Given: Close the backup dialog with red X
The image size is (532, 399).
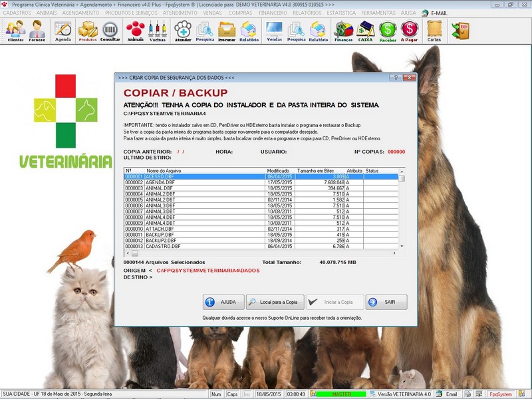Looking at the screenshot, I should point(410,77).
